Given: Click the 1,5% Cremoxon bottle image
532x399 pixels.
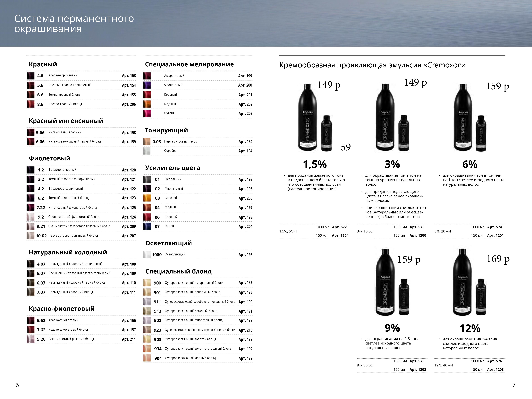Looking at the screenshot, I should [x=308, y=118].
